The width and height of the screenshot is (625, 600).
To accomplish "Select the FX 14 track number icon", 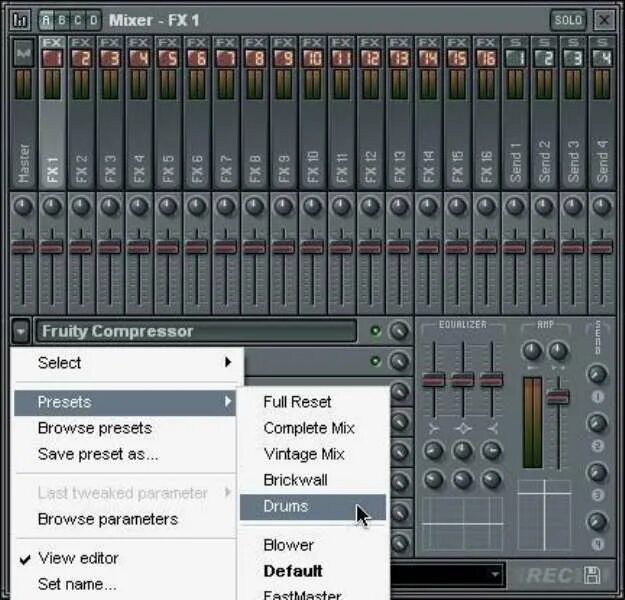I will tap(428, 58).
